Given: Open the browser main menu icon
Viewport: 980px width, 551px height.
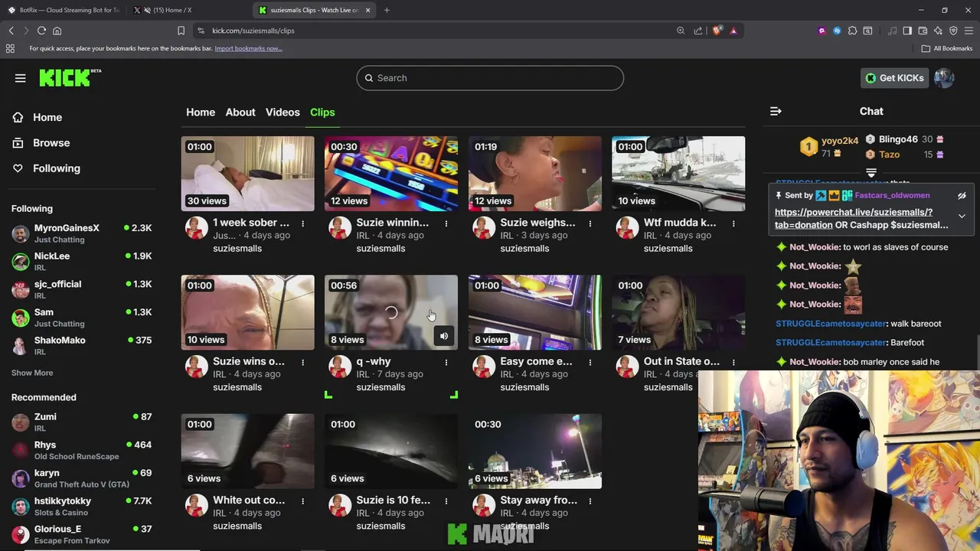Looking at the screenshot, I should pyautogui.click(x=969, y=31).
